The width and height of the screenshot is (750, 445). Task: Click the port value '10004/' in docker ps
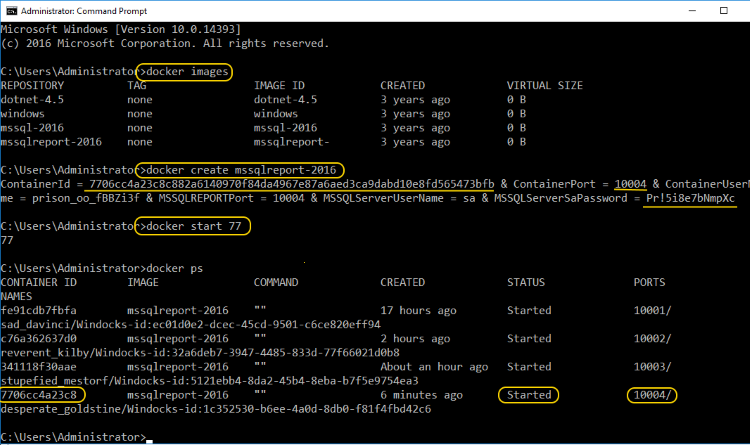[x=652, y=395]
